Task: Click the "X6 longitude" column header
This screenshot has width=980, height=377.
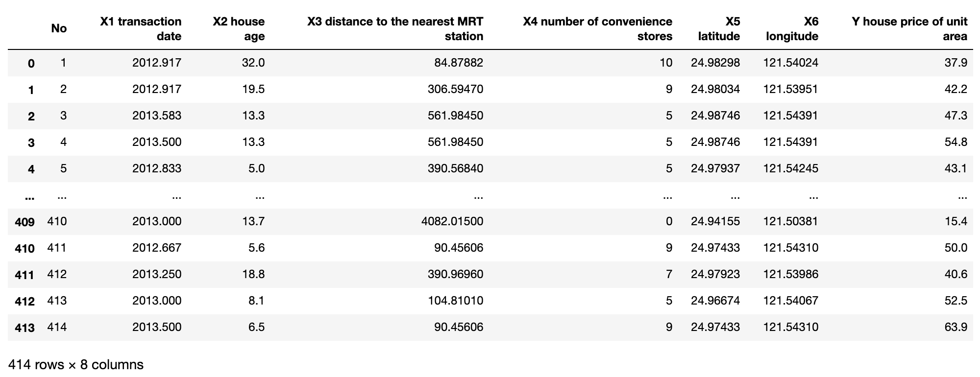Action: coord(792,28)
